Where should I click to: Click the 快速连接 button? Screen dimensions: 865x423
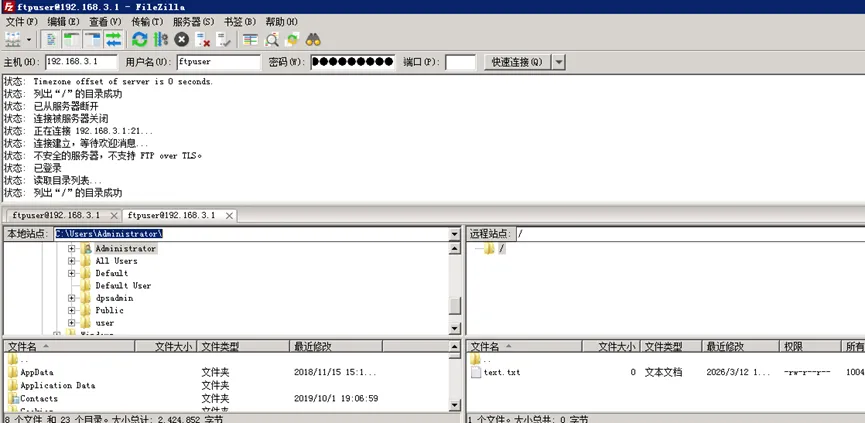(x=517, y=62)
